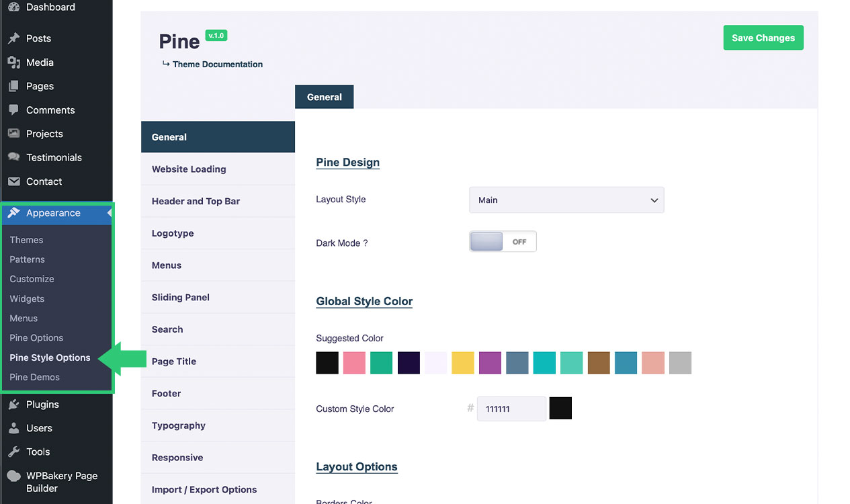Image resolution: width=850 pixels, height=504 pixels.
Task: Click the Posts pushpin icon
Action: [x=13, y=38]
